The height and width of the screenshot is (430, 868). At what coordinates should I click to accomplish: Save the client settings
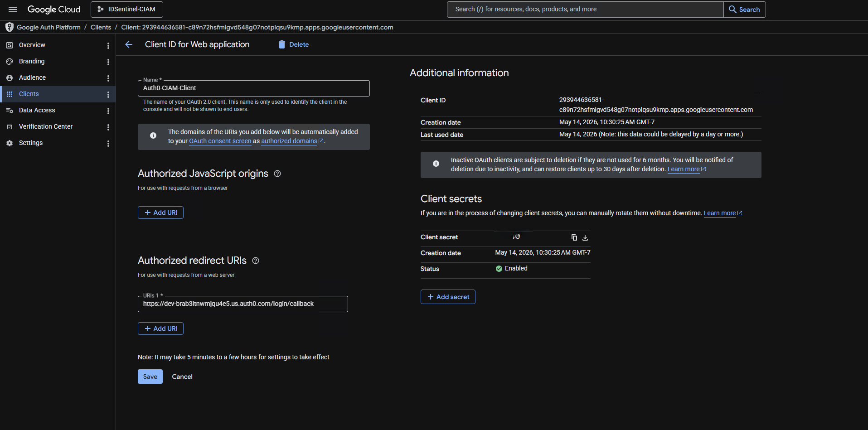point(150,377)
